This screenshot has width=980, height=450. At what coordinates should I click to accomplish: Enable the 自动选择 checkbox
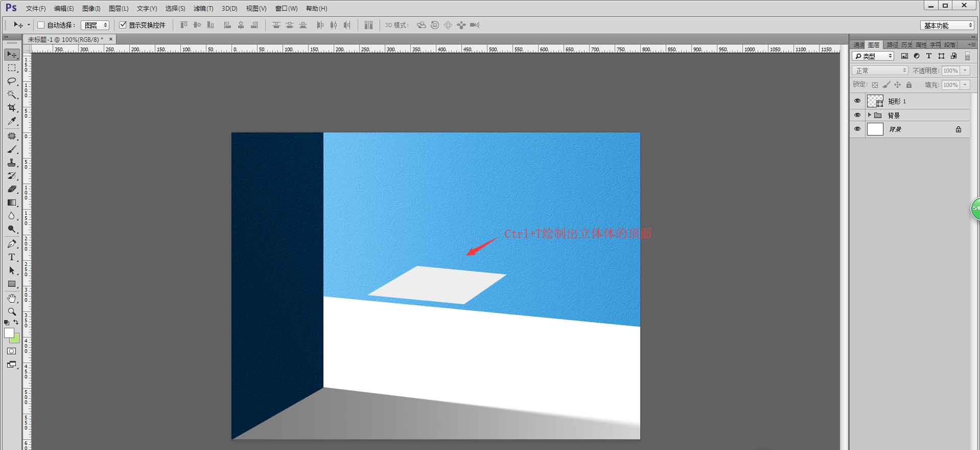click(x=41, y=25)
